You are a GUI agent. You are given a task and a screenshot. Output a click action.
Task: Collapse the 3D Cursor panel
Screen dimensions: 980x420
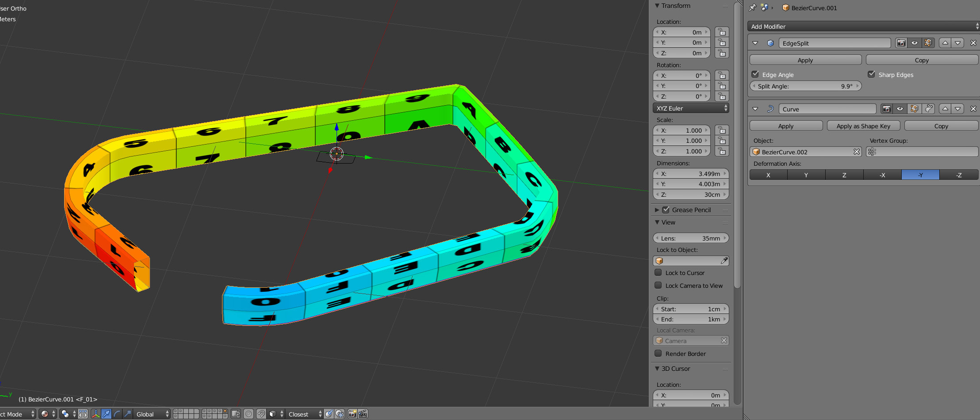pyautogui.click(x=657, y=369)
